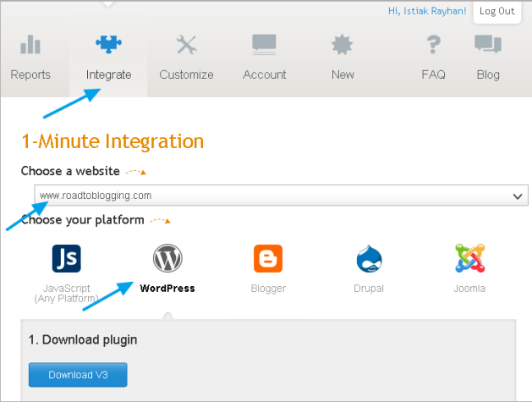
Task: Click the JavaScript (Any Platform) label
Action: [x=67, y=294]
